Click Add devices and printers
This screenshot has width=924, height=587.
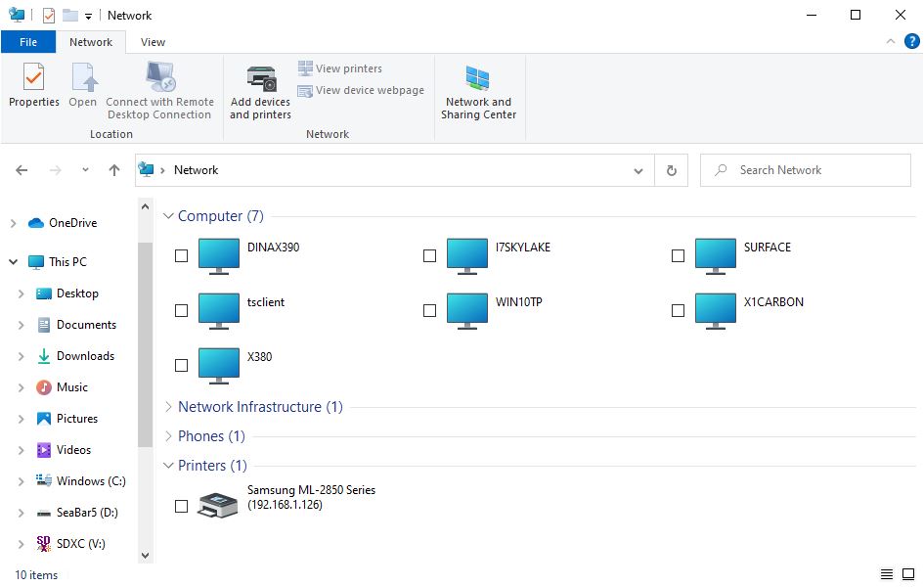pyautogui.click(x=260, y=92)
